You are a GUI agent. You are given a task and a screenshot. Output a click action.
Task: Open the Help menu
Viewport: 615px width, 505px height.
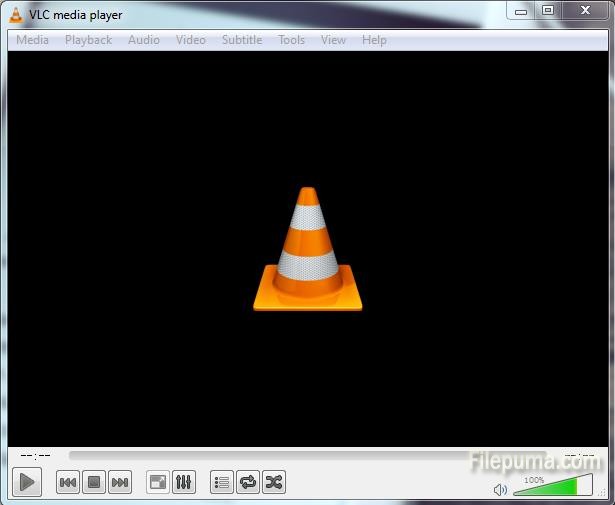point(374,40)
